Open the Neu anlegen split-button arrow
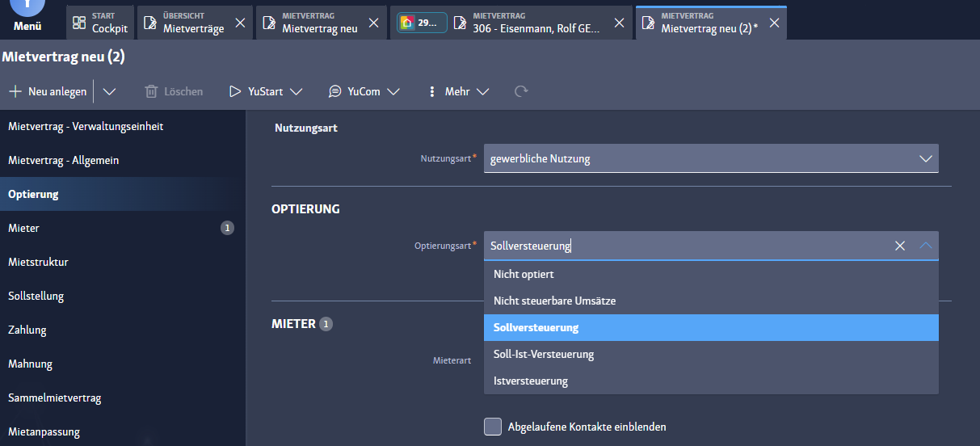This screenshot has height=446, width=980. (111, 92)
